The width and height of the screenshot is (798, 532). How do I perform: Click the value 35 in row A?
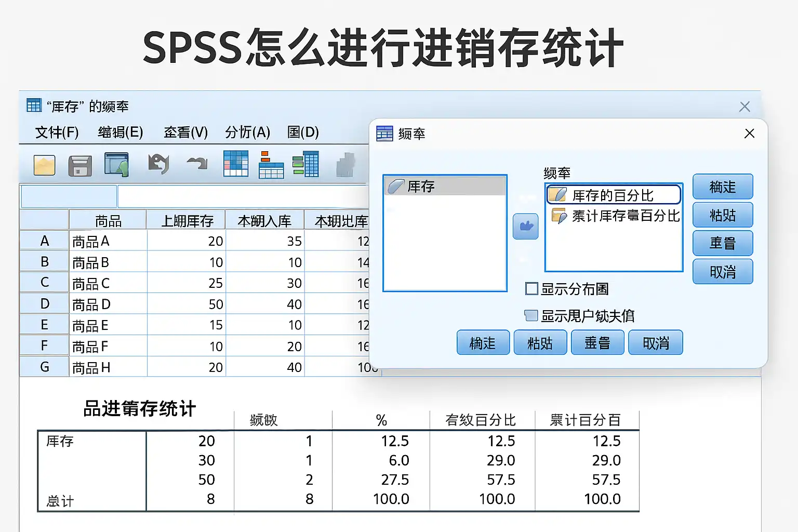click(x=295, y=241)
